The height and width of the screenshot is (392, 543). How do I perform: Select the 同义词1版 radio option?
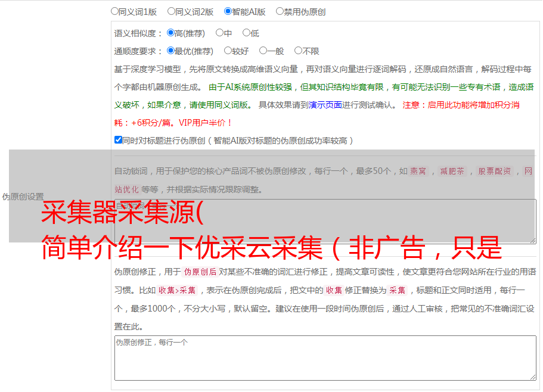point(114,11)
